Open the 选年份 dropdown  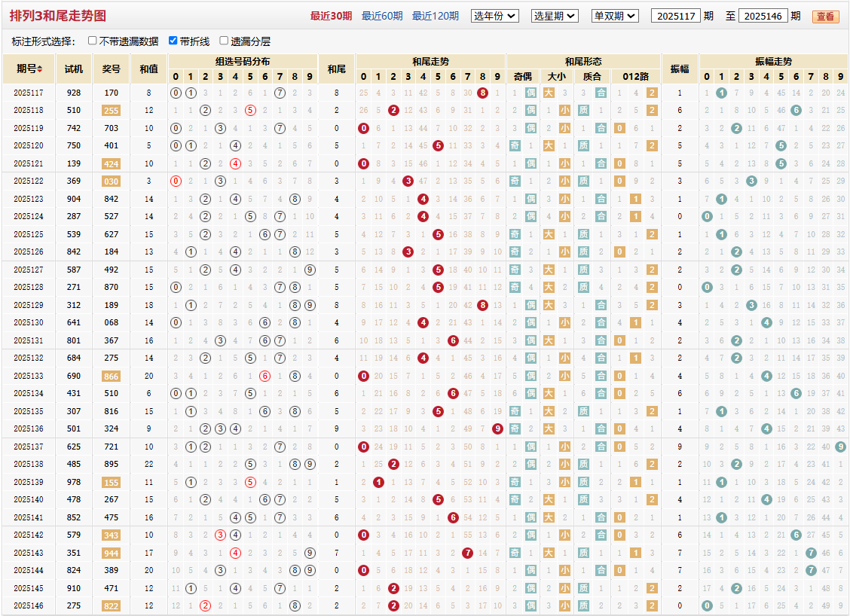495,17
